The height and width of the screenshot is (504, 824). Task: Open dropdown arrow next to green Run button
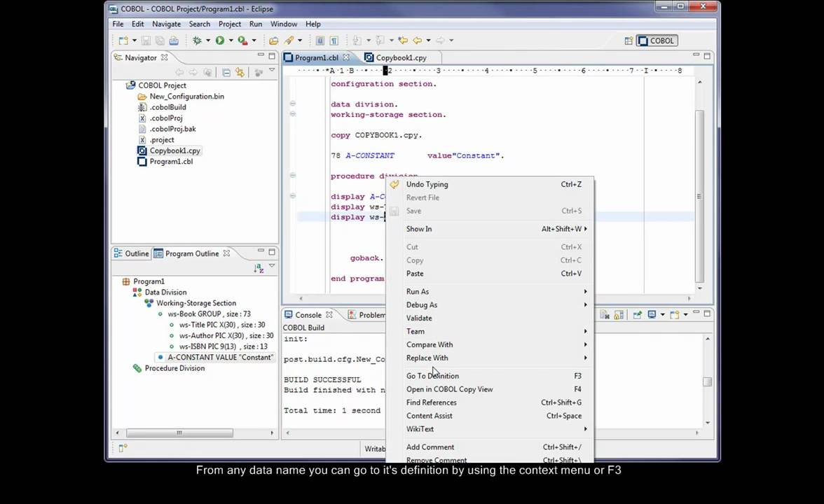click(x=231, y=41)
